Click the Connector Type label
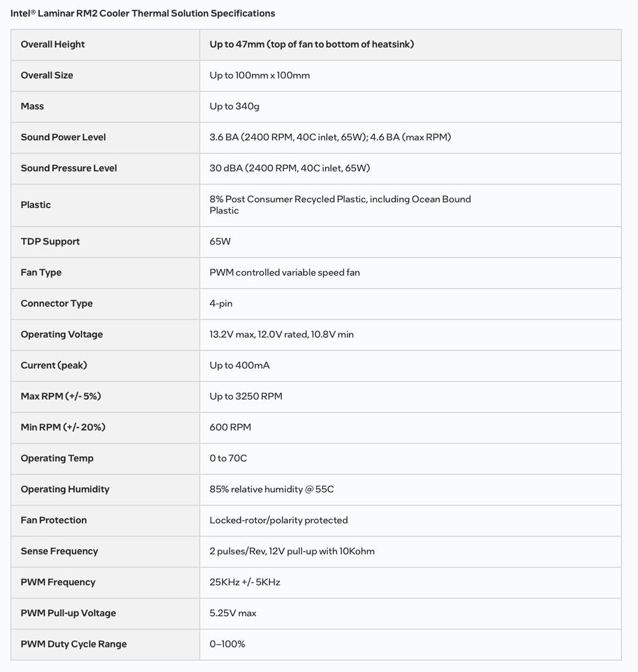638x672 pixels. pyautogui.click(x=56, y=303)
